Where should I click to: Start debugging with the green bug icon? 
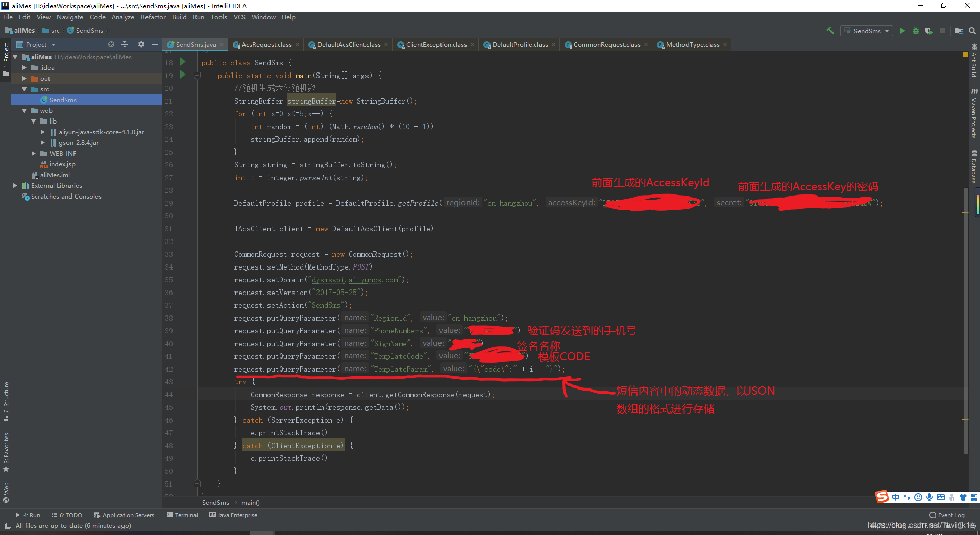coord(916,31)
